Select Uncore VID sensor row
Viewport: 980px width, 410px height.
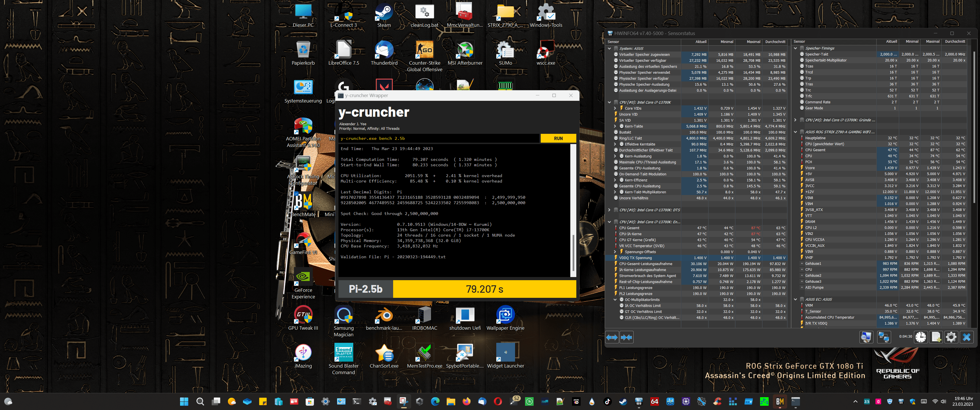point(696,114)
